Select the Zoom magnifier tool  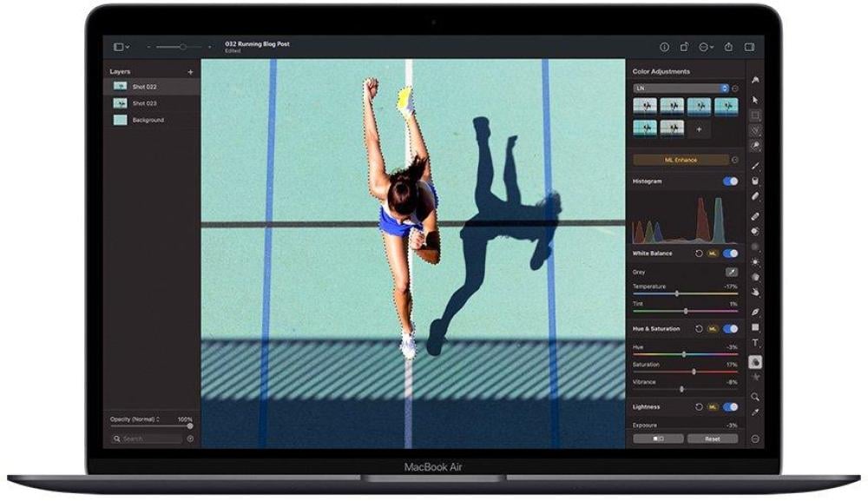[x=755, y=396]
